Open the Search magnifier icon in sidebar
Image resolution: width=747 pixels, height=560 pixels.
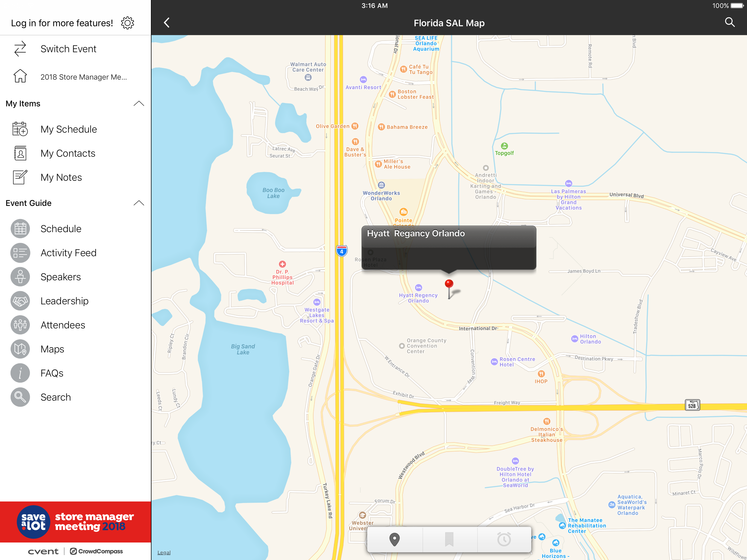[20, 397]
